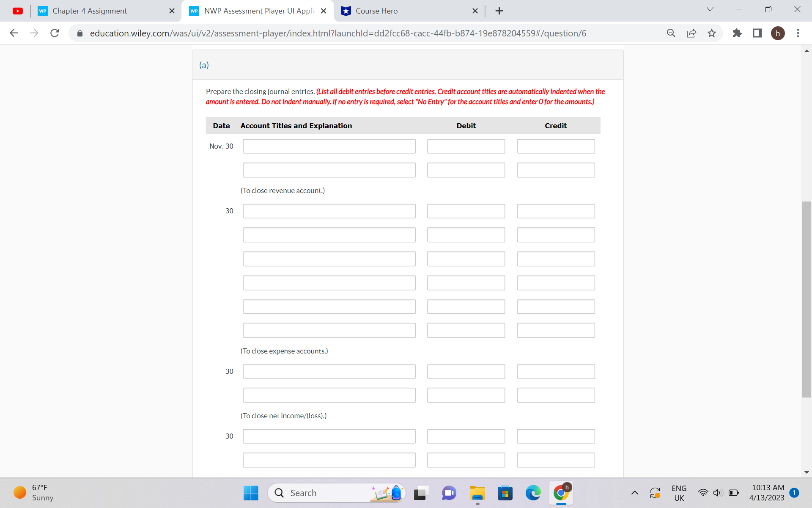Open the tab search chevron dropdown
Image resolution: width=812 pixels, height=508 pixels.
tap(710, 9)
